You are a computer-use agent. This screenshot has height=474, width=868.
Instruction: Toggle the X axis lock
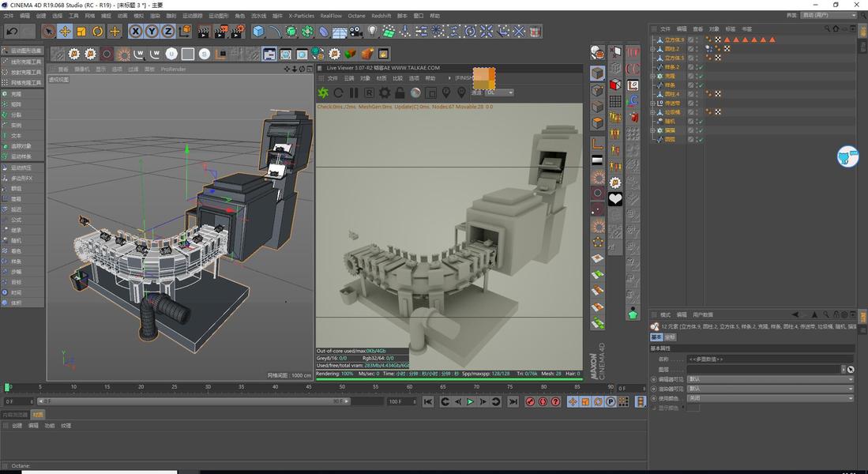pos(136,32)
